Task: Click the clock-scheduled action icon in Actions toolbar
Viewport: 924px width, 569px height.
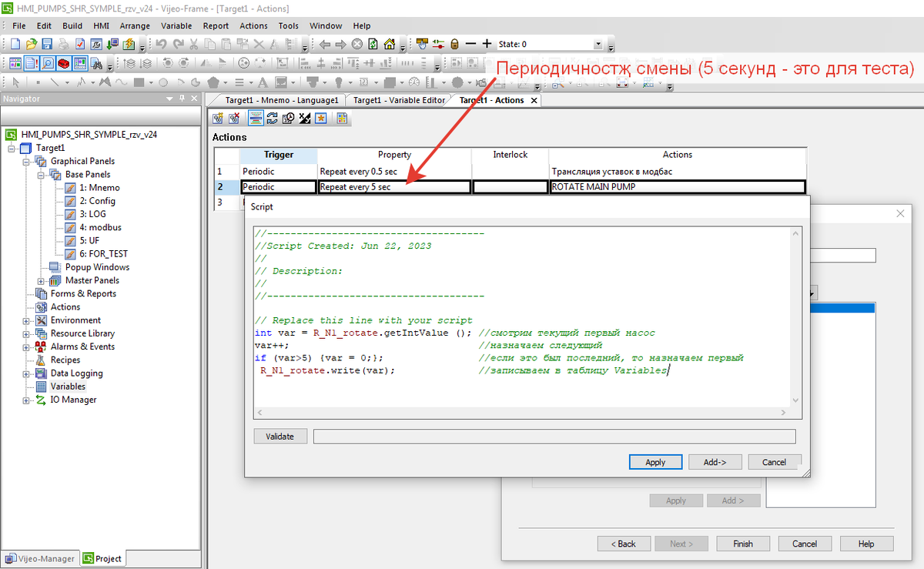Action: 288,118
